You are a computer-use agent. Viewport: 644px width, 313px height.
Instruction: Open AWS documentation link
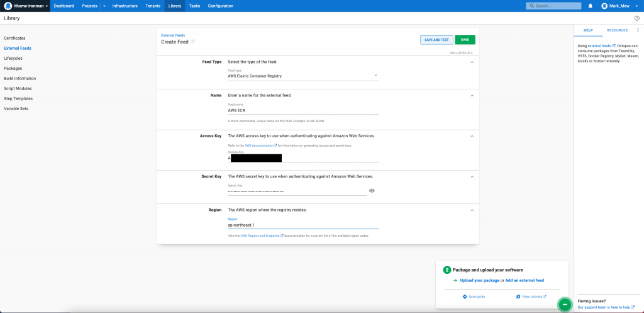pos(261,145)
